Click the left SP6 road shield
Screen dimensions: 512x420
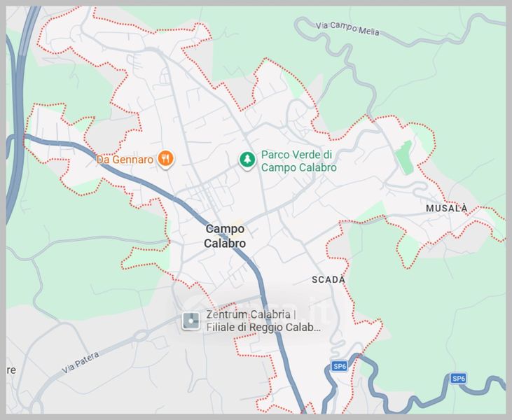(x=339, y=366)
